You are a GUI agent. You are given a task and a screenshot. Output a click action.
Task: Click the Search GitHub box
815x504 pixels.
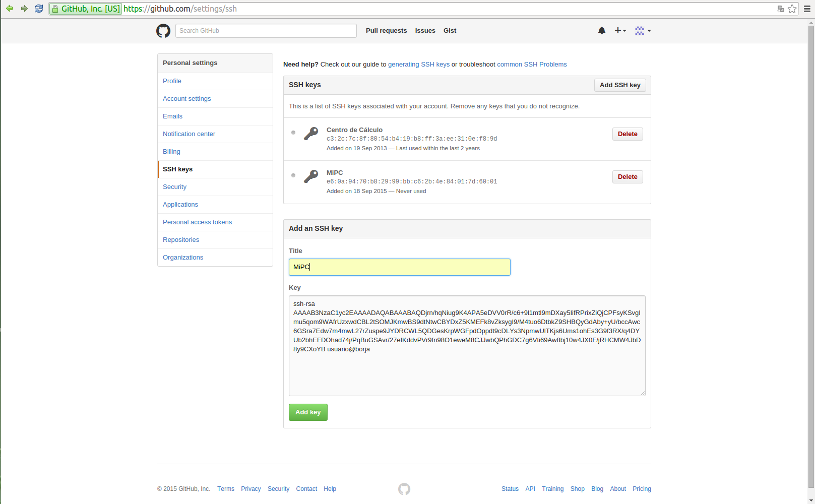(x=266, y=31)
